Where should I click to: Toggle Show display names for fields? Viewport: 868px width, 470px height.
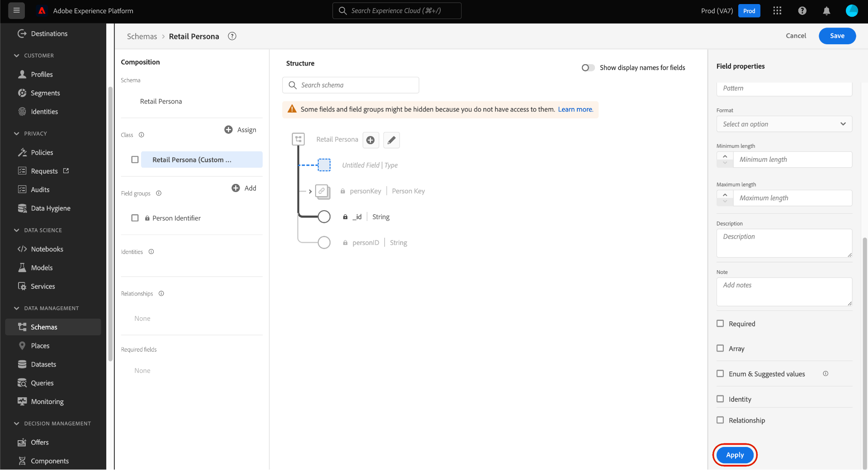click(588, 68)
